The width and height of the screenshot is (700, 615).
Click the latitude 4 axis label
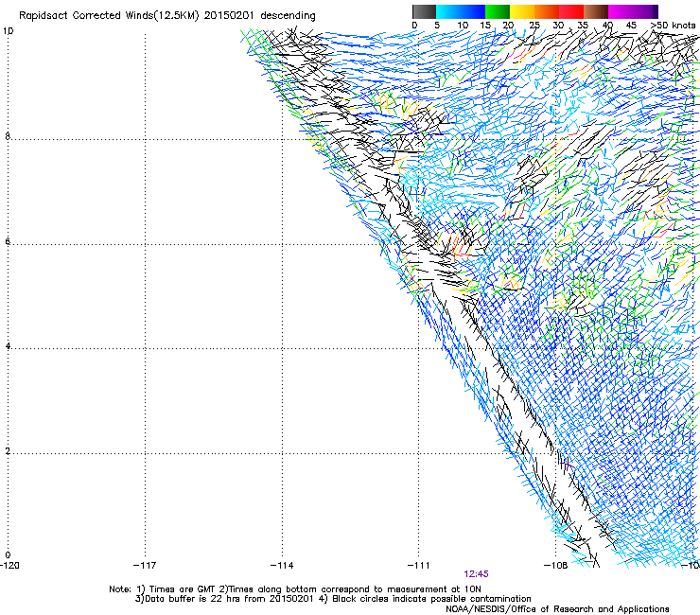pos(8,346)
